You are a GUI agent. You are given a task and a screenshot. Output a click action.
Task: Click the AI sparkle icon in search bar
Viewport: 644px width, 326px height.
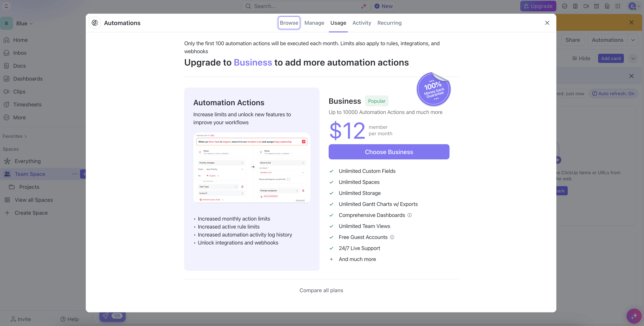(364, 6)
